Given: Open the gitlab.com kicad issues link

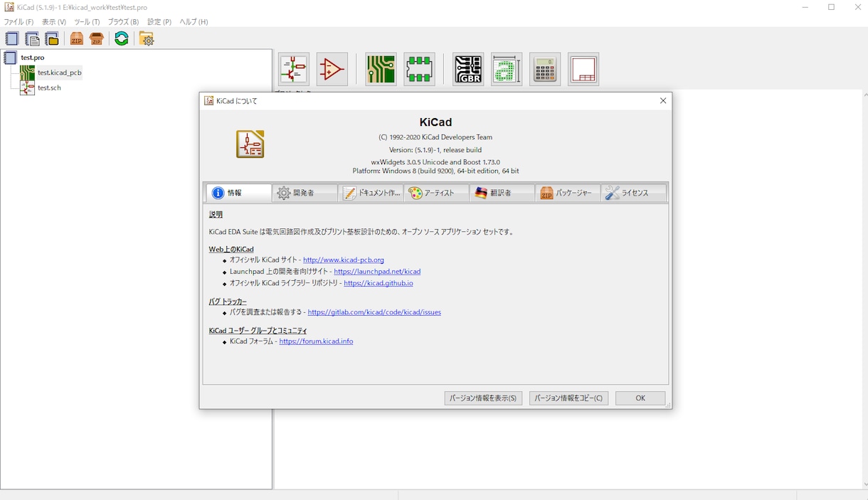Looking at the screenshot, I should pos(374,312).
